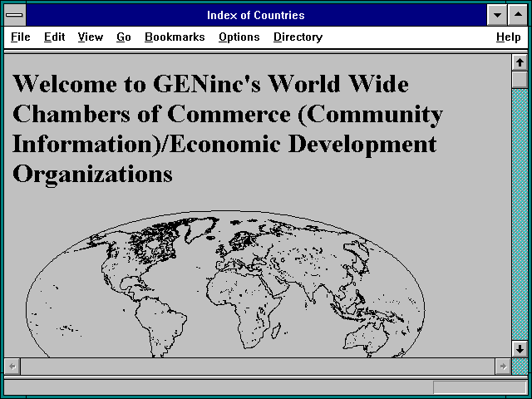Click the vertical scrollbar up arrow
This screenshot has width=532, height=399.
[520, 63]
